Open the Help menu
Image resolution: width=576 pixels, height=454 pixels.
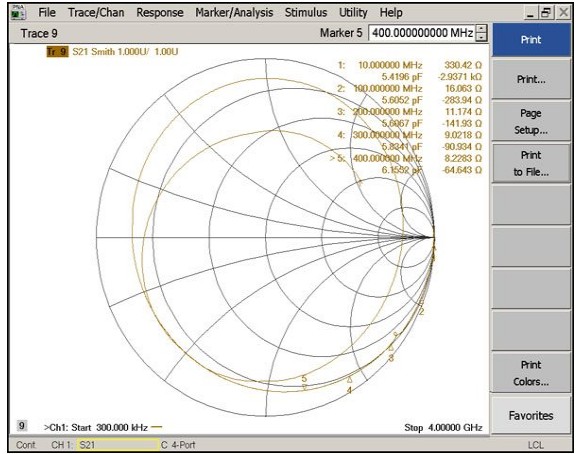click(391, 13)
